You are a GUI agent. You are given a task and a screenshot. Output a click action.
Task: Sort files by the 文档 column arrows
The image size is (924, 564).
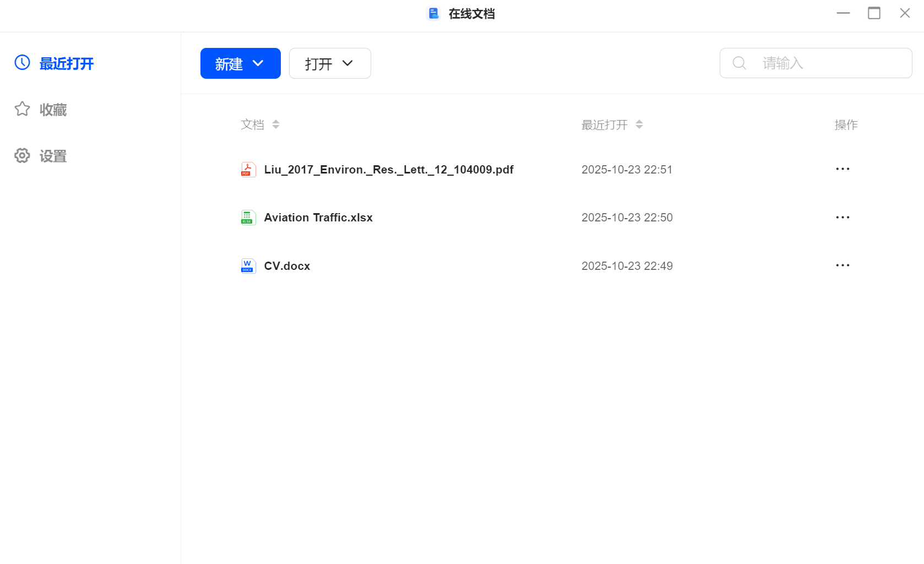click(276, 124)
